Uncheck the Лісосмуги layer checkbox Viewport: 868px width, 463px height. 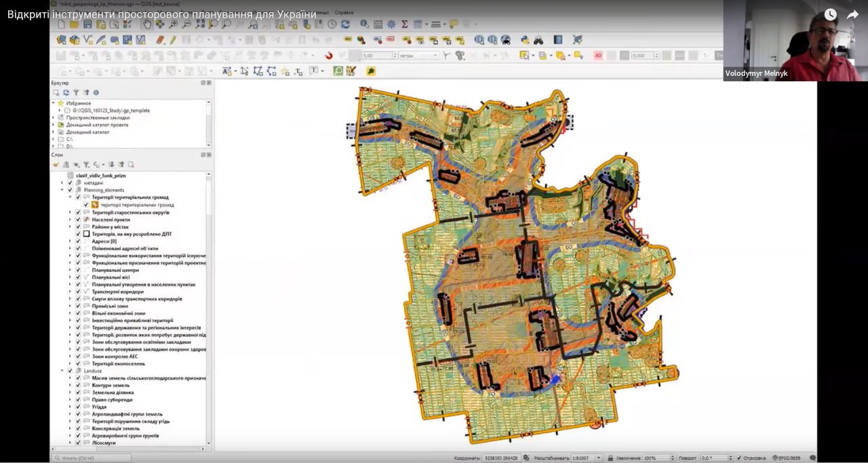pos(78,443)
